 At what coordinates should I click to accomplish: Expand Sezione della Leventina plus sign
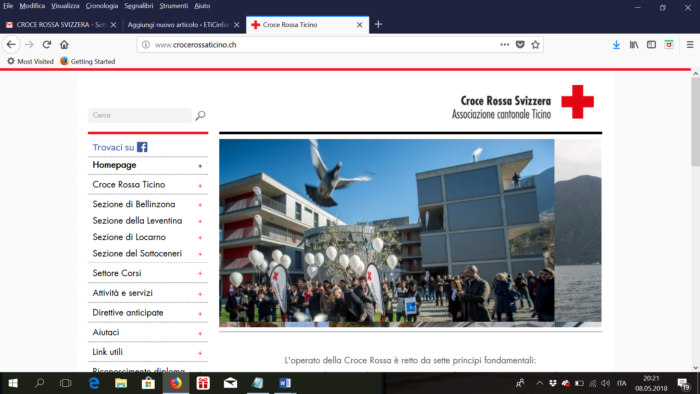click(x=200, y=221)
